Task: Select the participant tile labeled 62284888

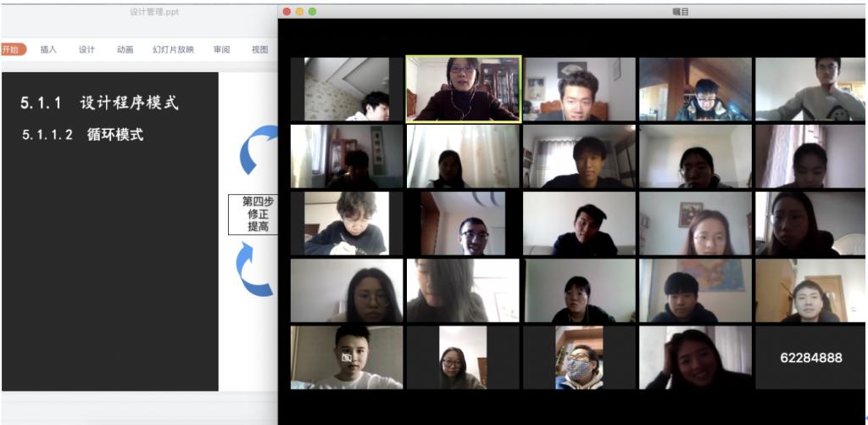Action: pos(810,358)
